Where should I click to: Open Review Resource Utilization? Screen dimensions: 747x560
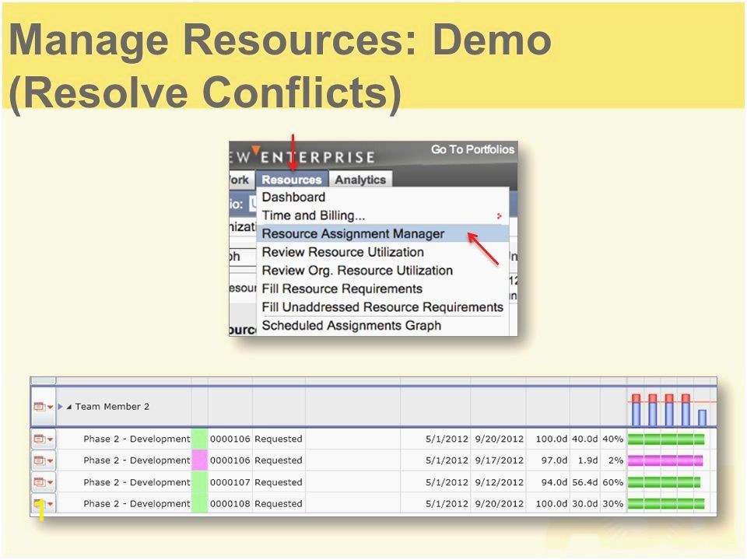click(x=342, y=252)
